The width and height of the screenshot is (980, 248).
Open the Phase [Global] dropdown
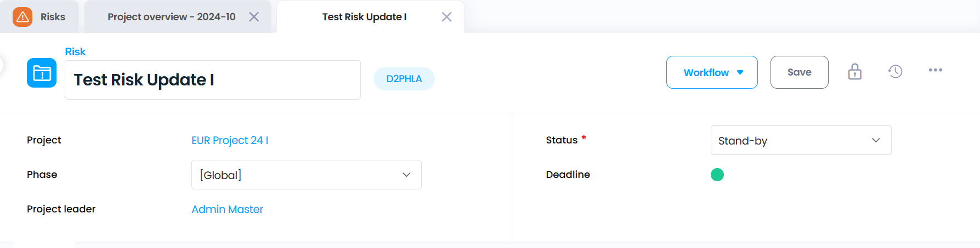tap(306, 175)
